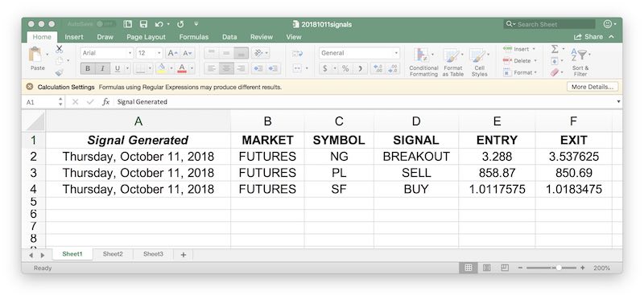
Task: Activate the Format Painter brush
Action: pos(59,72)
